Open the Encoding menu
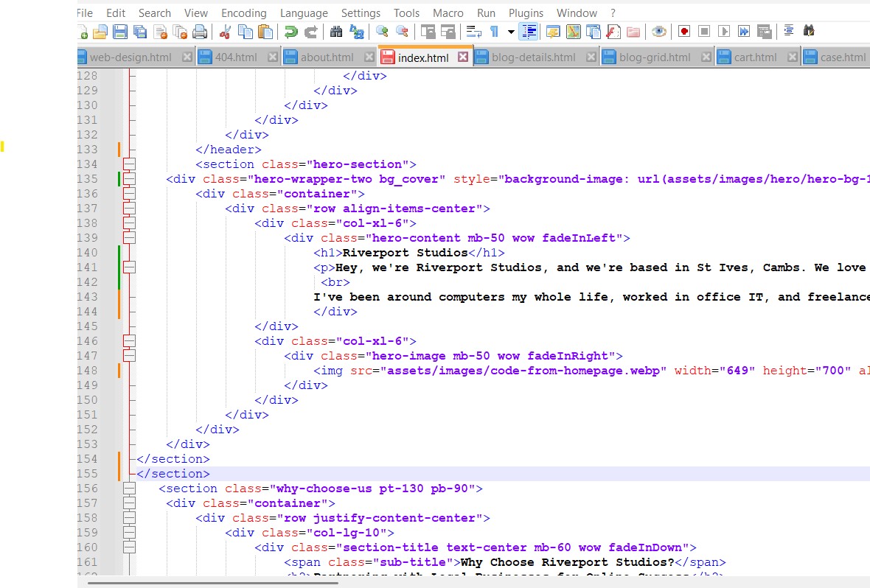The width and height of the screenshot is (870, 588). (244, 13)
